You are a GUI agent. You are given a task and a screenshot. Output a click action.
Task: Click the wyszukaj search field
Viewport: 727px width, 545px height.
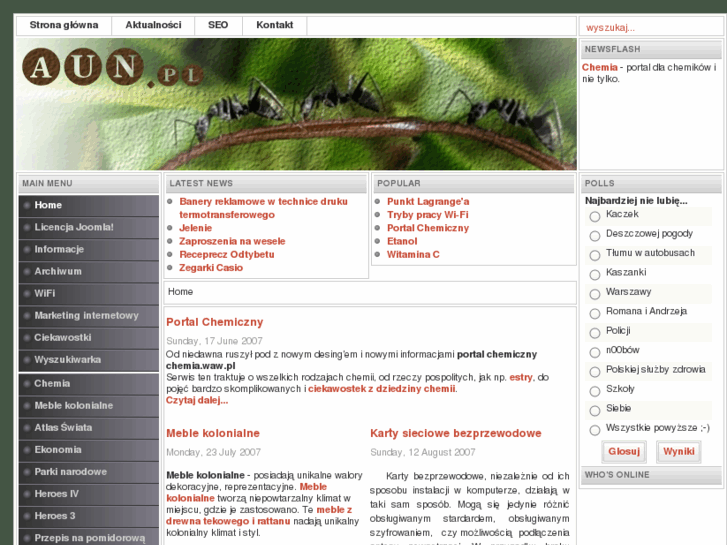coord(651,27)
